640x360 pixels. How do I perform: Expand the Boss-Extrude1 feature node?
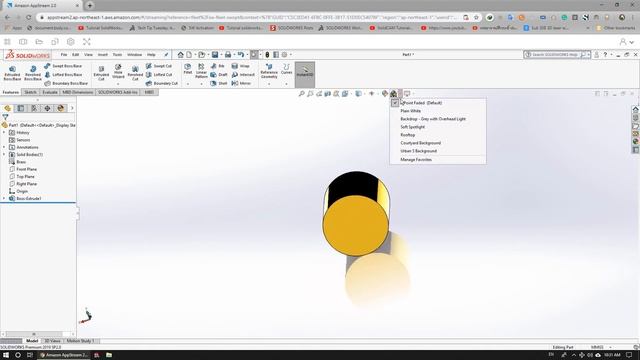(x=4, y=198)
